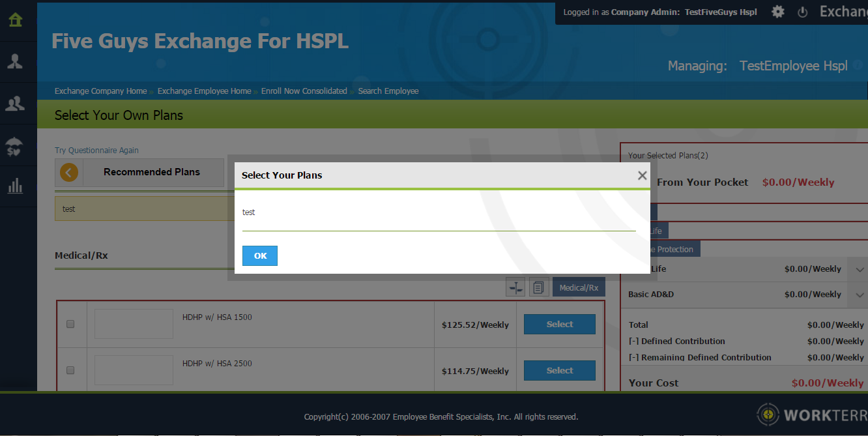The width and height of the screenshot is (868, 436).
Task: Click the HDHP w/ HSA 1500 plan name
Action: pos(217,317)
